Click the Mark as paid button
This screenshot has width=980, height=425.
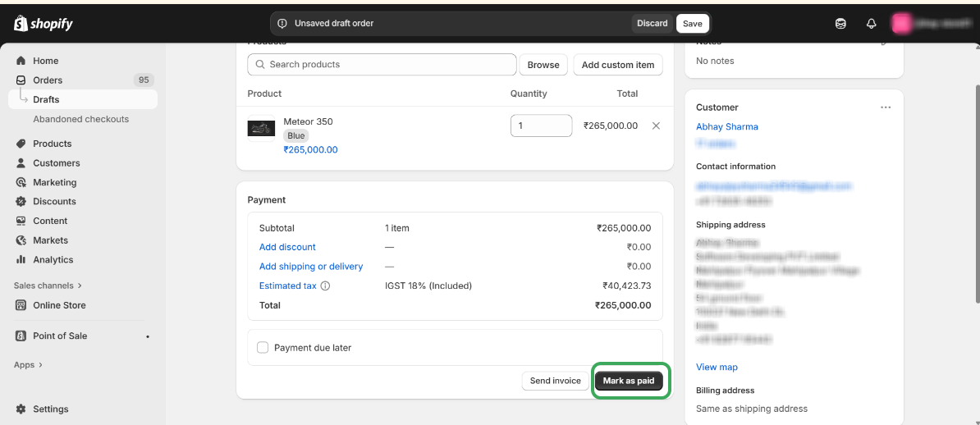(x=629, y=381)
